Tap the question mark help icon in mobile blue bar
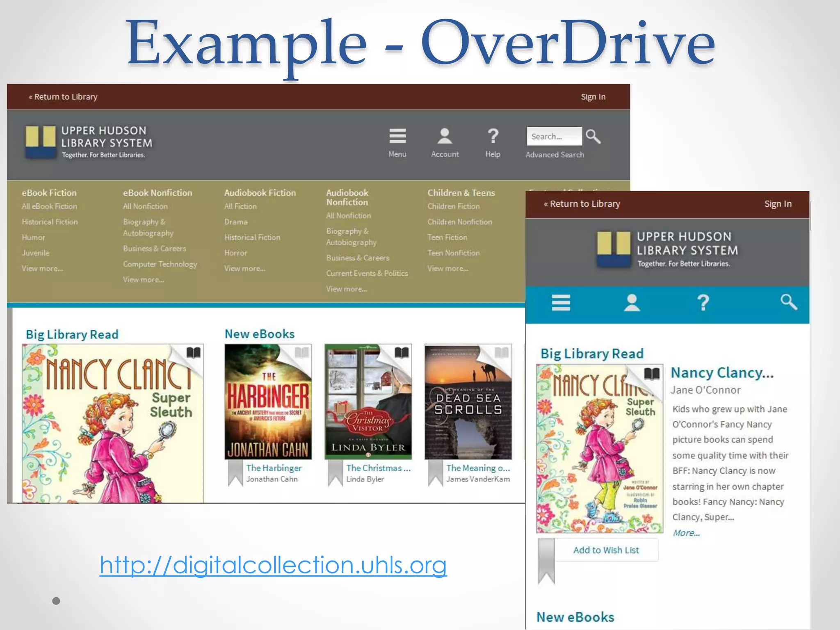The image size is (840, 630). [703, 303]
